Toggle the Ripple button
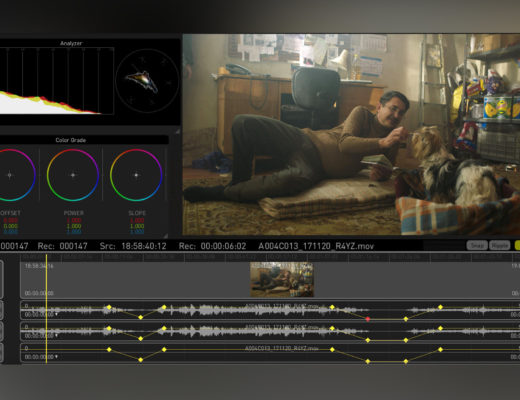This screenshot has height=400, width=520. [500, 245]
